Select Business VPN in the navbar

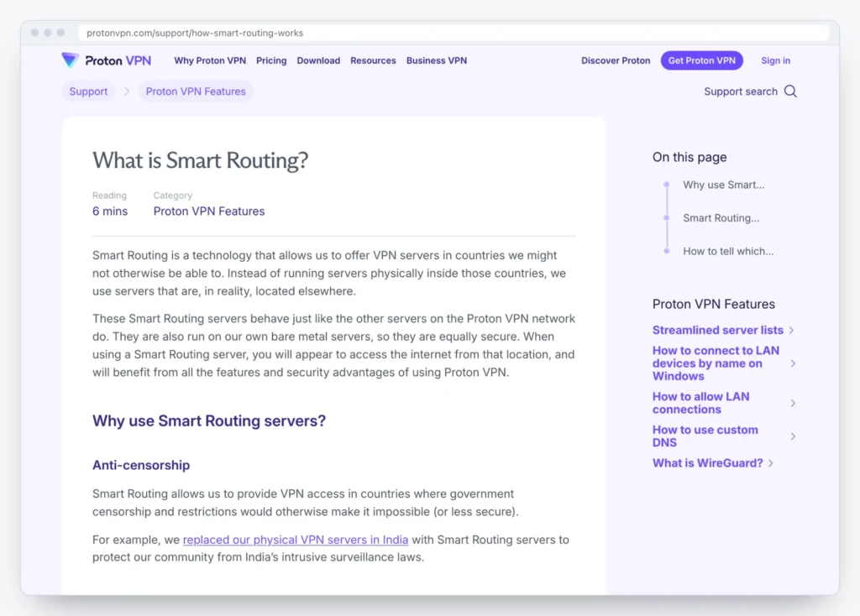437,60
